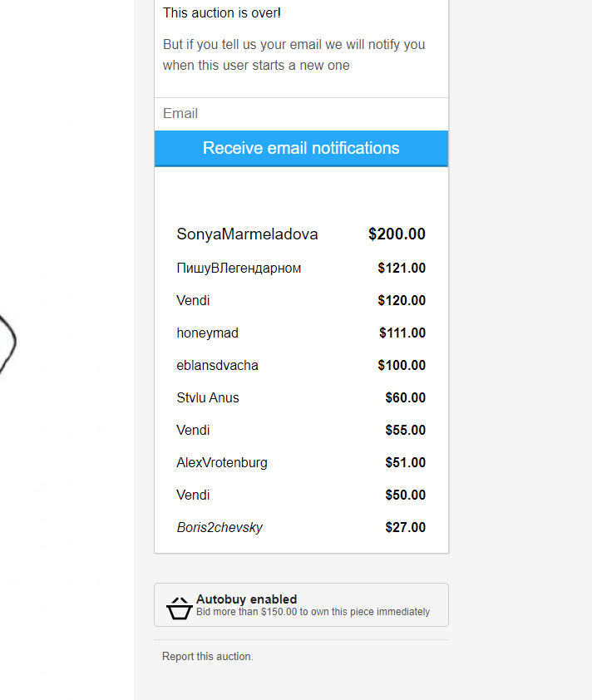
Task: Click the $27.00 lowest bid amount
Action: click(x=405, y=528)
